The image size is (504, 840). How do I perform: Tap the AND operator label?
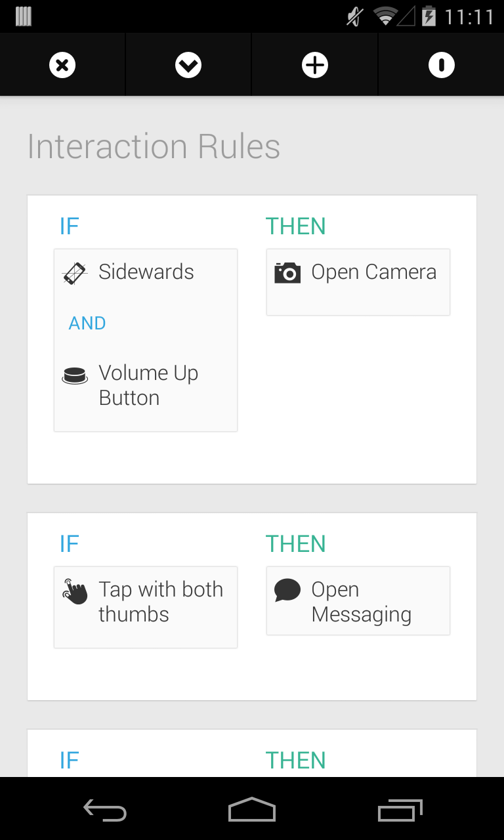click(x=87, y=323)
